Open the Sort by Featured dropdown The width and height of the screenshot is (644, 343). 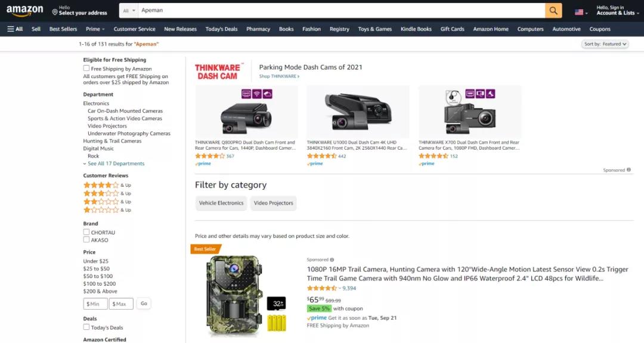pyautogui.click(x=605, y=44)
